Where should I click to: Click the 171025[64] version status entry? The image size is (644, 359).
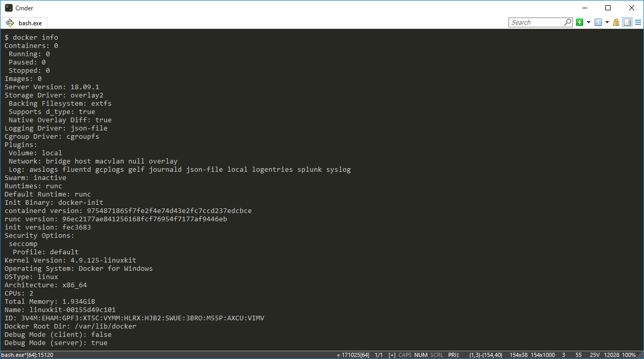point(353,355)
